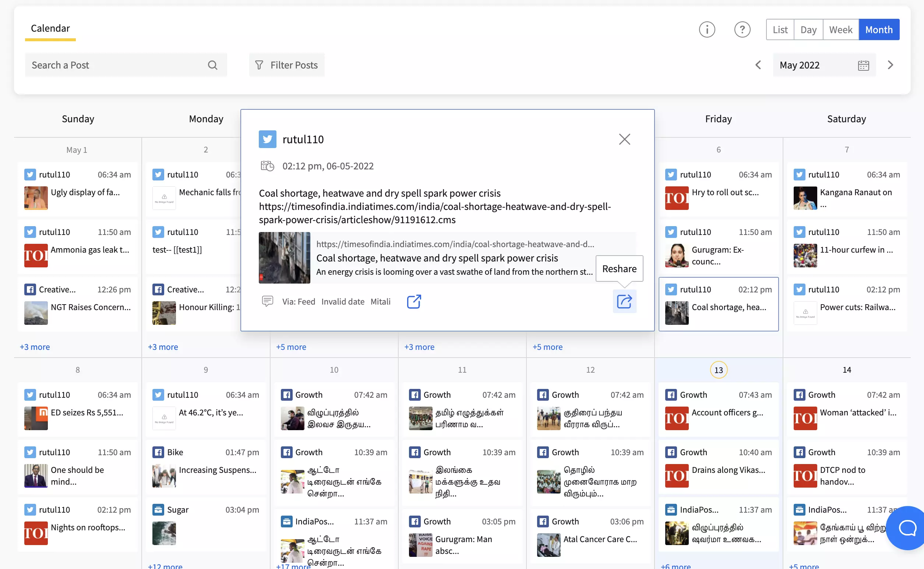Viewport: 924px width, 569px height.
Task: Open the Power cuts: Railwa... post
Action: click(x=847, y=304)
